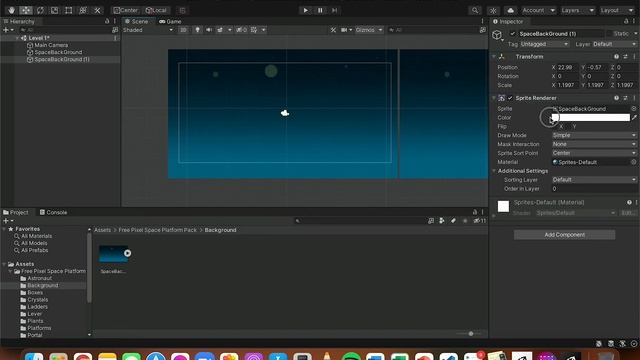Toggle scene audio speaker icon
This screenshot has width=640, height=360.
click(209, 30)
